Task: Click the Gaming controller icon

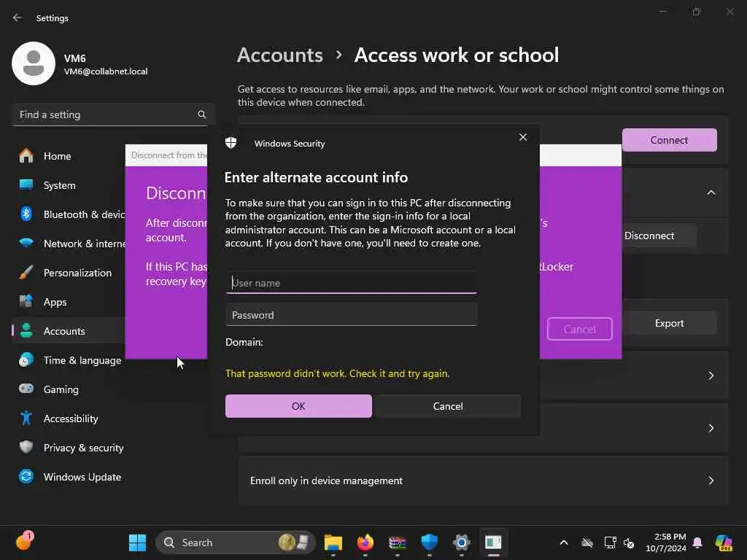Action: (26, 389)
